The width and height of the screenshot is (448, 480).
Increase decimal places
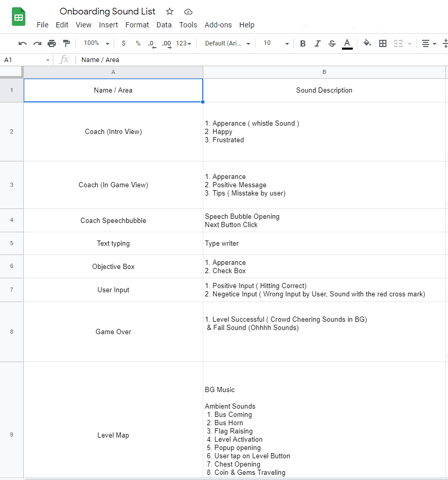[x=167, y=44]
